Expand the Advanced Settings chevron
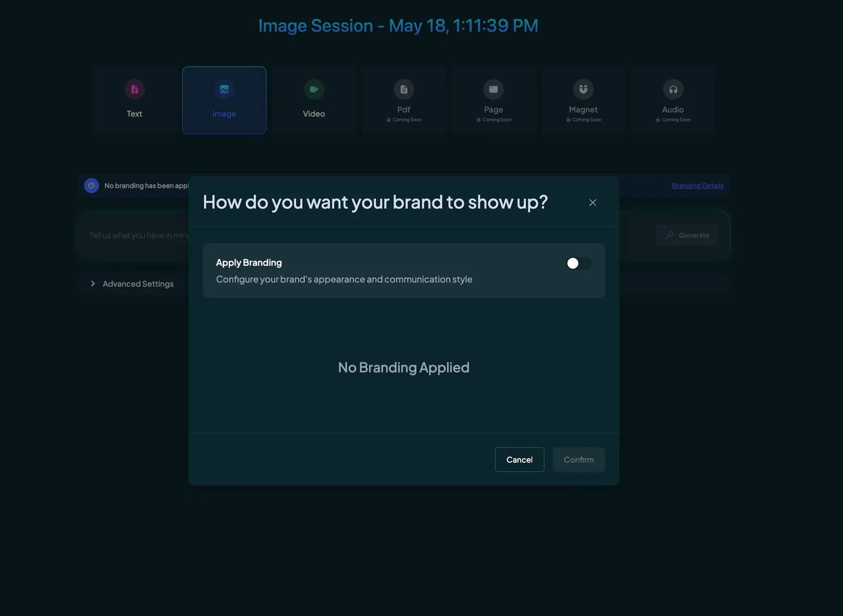This screenshot has height=616, width=843. coord(93,284)
